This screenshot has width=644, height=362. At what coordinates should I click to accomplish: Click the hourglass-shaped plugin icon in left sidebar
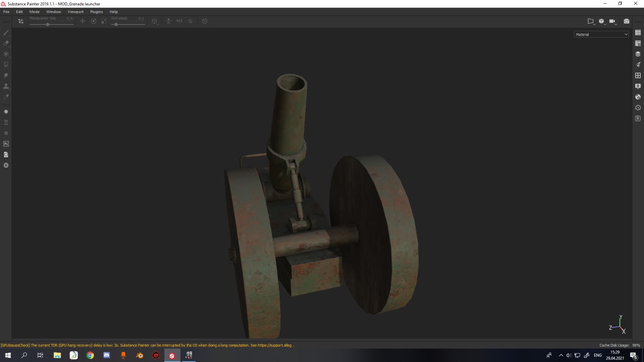click(x=6, y=122)
